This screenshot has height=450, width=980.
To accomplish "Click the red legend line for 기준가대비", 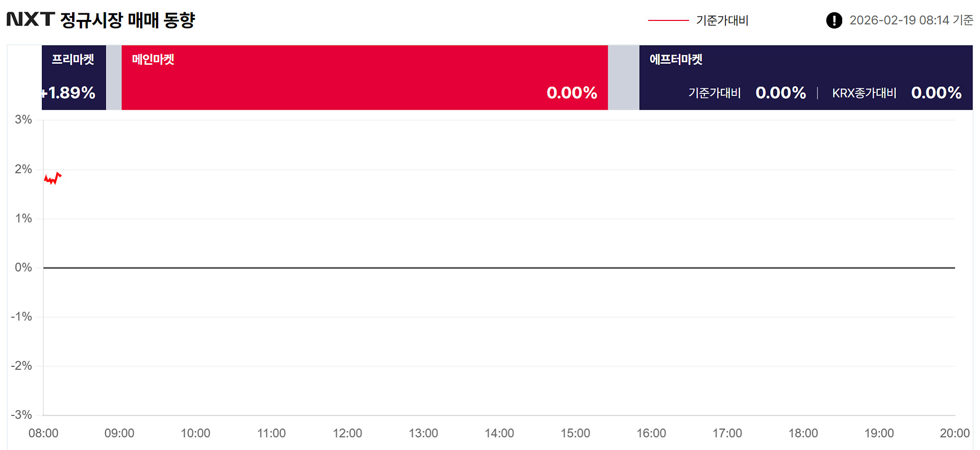I will (668, 20).
